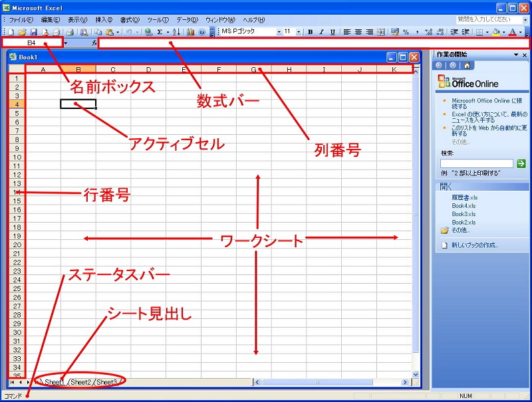Viewport: 532px width, 402px height.
Task: Click the green search Go arrow
Action: point(521,163)
